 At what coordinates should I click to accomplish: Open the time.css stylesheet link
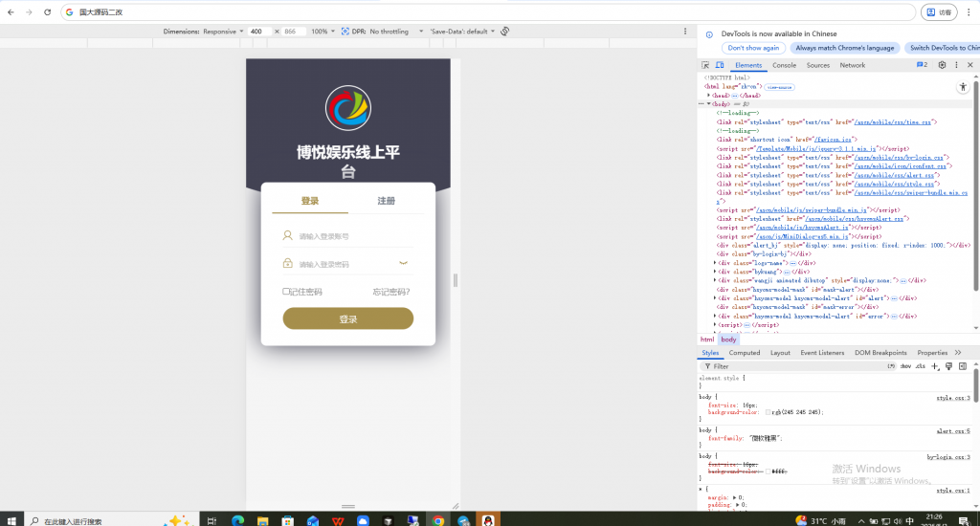pyautogui.click(x=893, y=121)
